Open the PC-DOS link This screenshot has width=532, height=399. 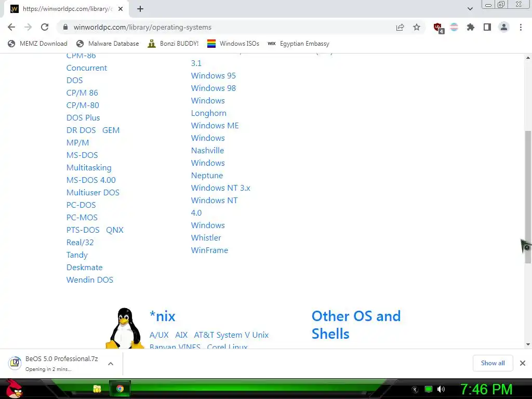pos(81,205)
